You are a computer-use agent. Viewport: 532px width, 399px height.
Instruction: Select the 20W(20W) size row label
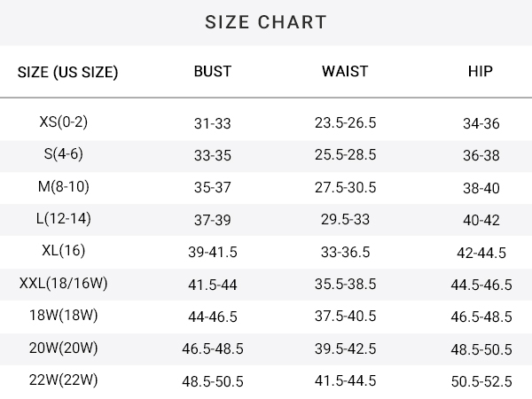pos(64,348)
